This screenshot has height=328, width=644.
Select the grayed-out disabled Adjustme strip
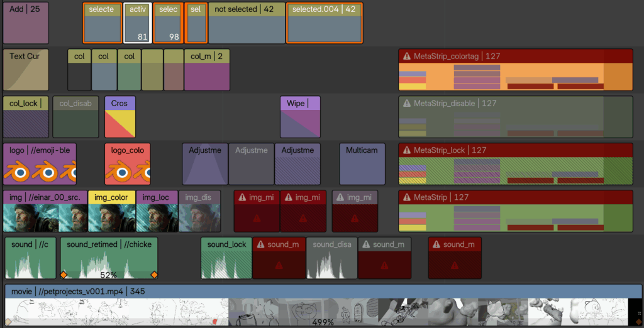point(252,164)
